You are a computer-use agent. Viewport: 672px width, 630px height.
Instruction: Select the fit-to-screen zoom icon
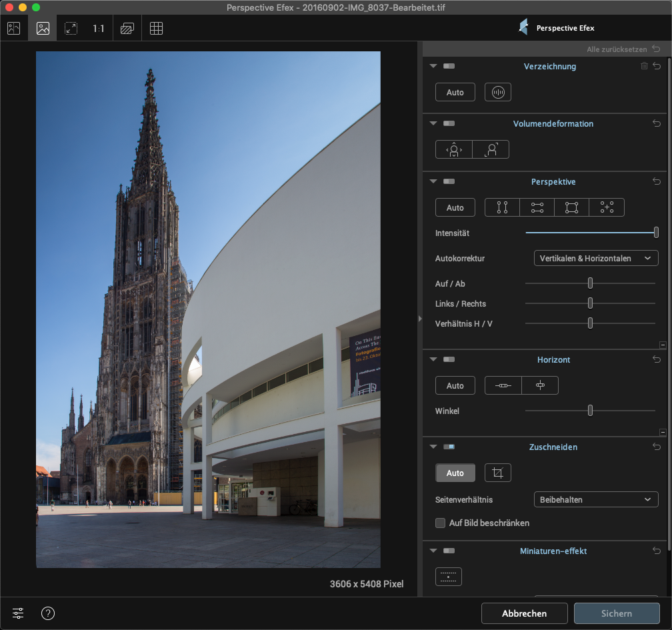click(71, 29)
